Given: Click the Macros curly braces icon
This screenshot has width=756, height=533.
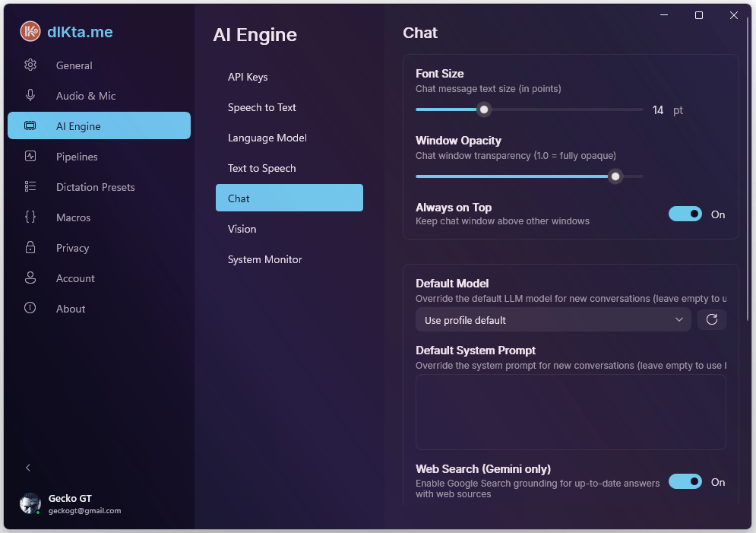Looking at the screenshot, I should pyautogui.click(x=30, y=217).
